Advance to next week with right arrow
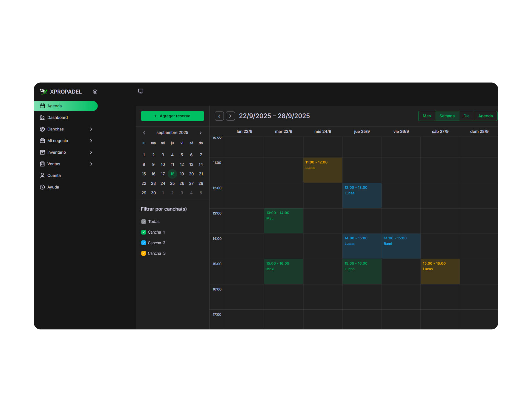The image size is (532, 412). (230, 116)
